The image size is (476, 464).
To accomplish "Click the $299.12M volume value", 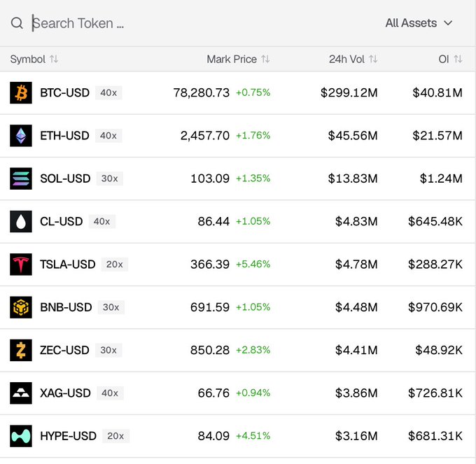I will click(349, 92).
